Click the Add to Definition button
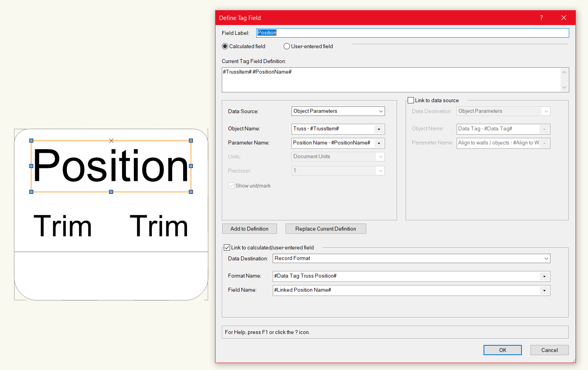 click(x=249, y=229)
